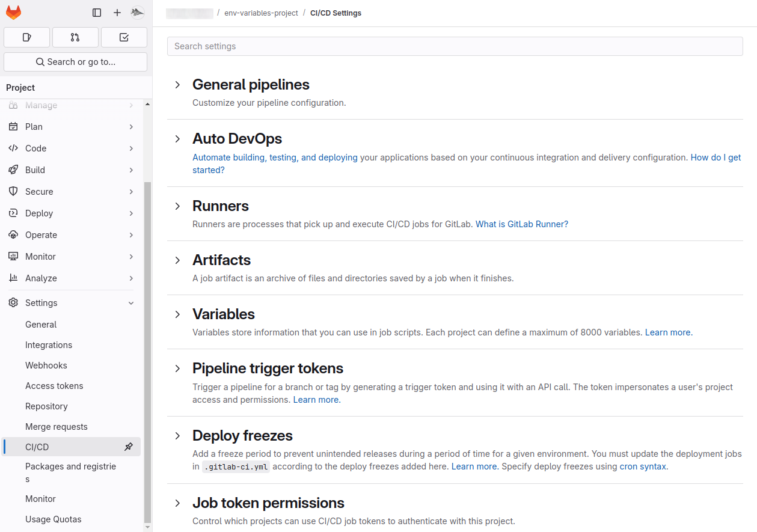The height and width of the screenshot is (532, 757).
Task: Open the What is GitLab Runner link
Action: tap(522, 224)
